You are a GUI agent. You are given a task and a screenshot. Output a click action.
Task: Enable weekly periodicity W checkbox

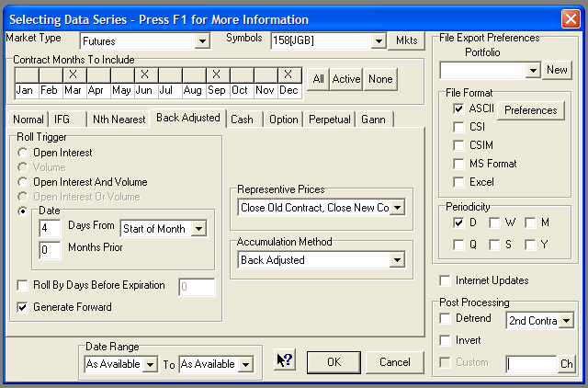point(494,223)
